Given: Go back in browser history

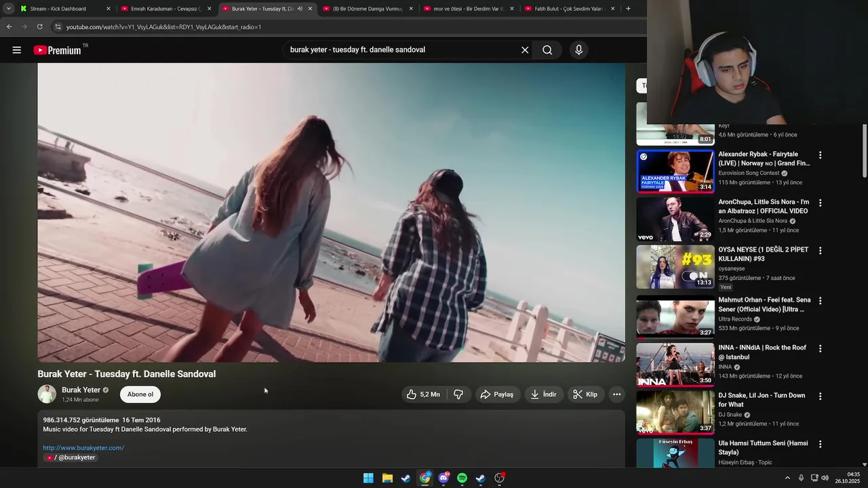Looking at the screenshot, I should (9, 26).
